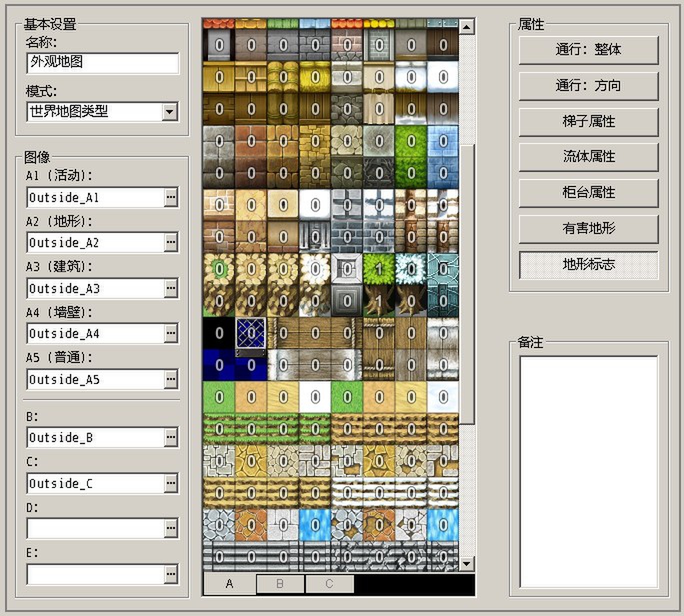The image size is (684, 616).
Task: Open the browse button for Outside_A5 image
Action: (171, 379)
